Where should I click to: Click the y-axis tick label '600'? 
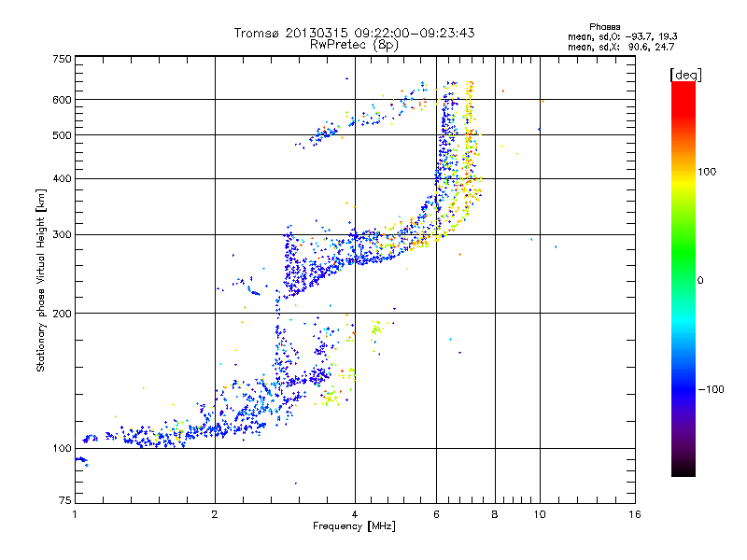pyautogui.click(x=62, y=100)
